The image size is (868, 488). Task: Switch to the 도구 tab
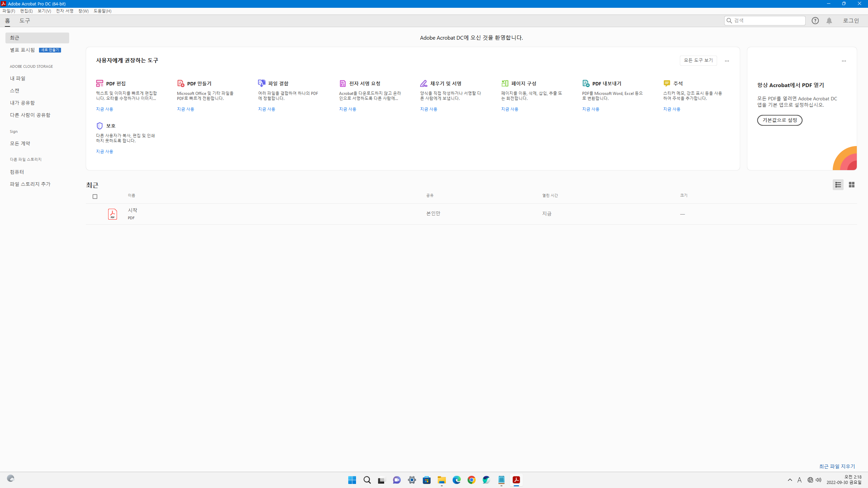[x=25, y=21]
